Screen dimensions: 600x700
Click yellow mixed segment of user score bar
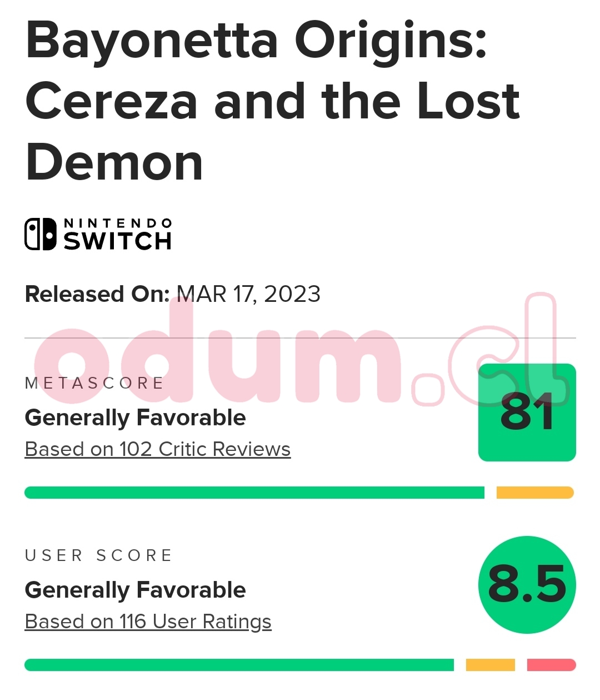point(490,665)
